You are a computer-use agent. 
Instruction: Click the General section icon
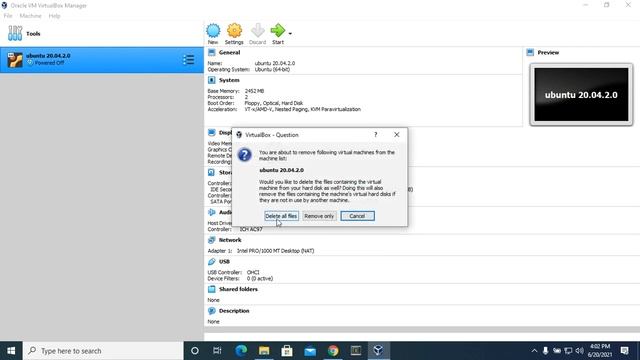pos(211,53)
